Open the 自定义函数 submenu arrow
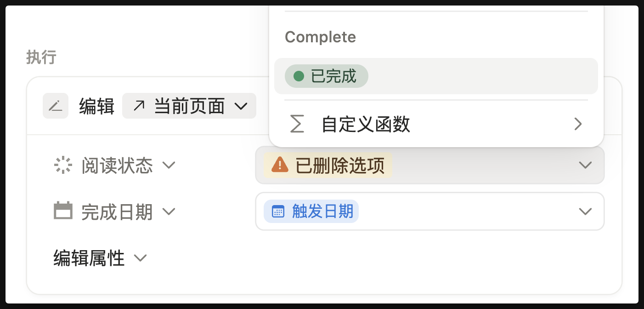The image size is (644, 309). tap(578, 124)
